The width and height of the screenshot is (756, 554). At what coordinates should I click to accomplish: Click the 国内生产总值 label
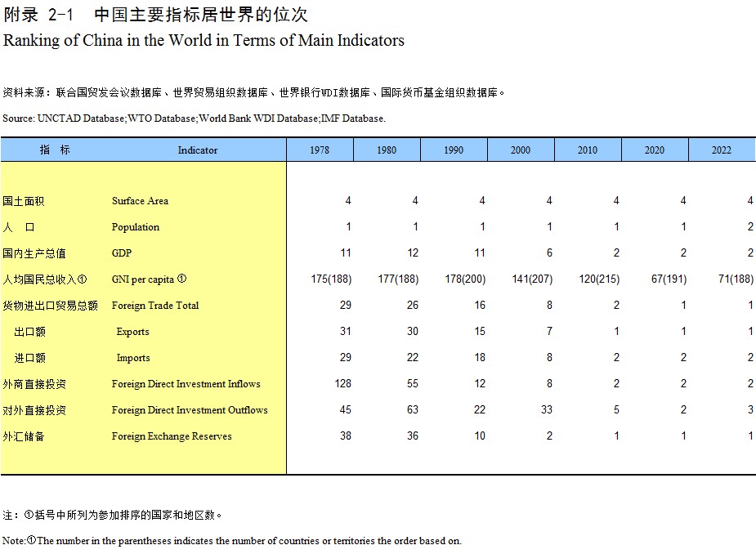coord(34,253)
